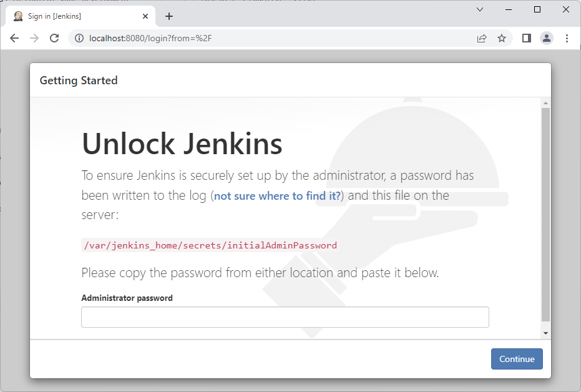Screen dimensions: 581x392
Task: Click the scrollbar up arrow
Action: (x=545, y=103)
